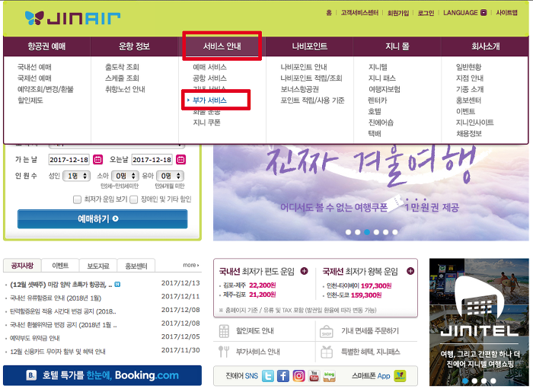Click the 로그인 link in header
This screenshot has width=533, height=392.
[x=426, y=13]
